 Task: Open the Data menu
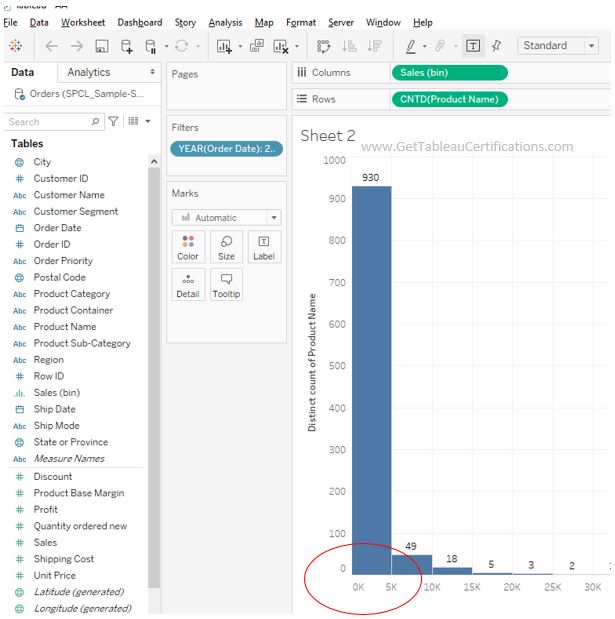[39, 23]
